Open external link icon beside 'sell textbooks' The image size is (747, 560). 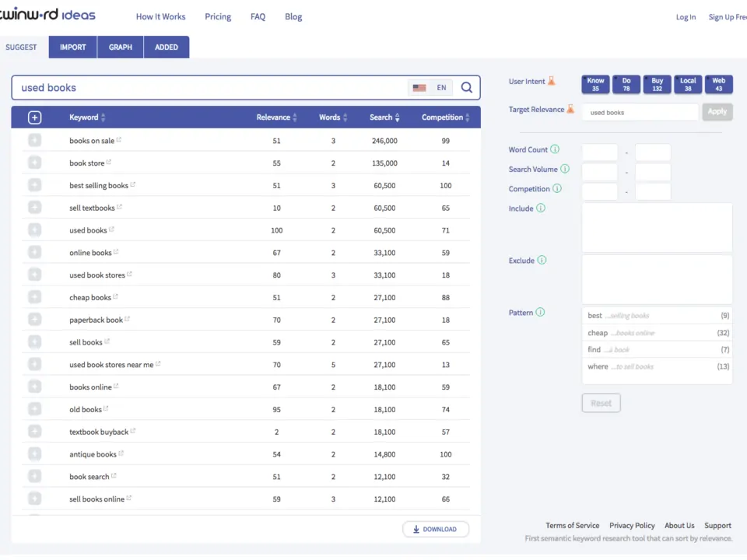pyautogui.click(x=120, y=207)
